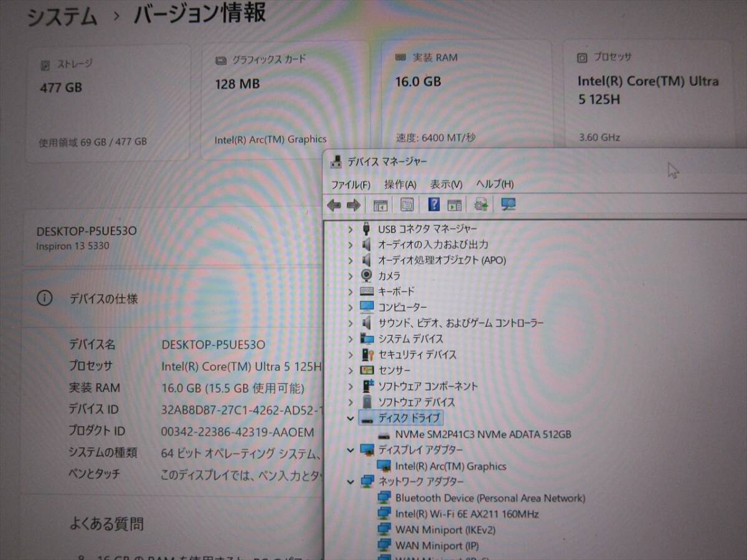This screenshot has height=560, width=747.
Task: Click プロダクト ID value 00342-22386-42319-AAOEM
Action: pos(238,431)
